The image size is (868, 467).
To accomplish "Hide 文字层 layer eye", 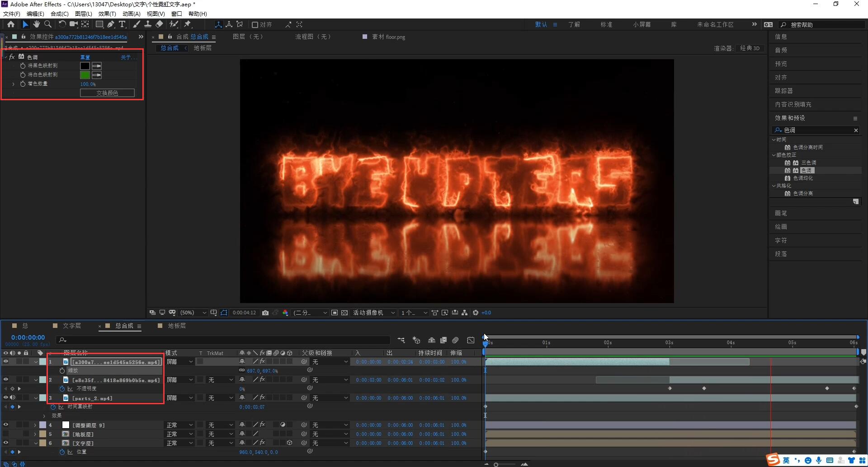I will [6, 443].
